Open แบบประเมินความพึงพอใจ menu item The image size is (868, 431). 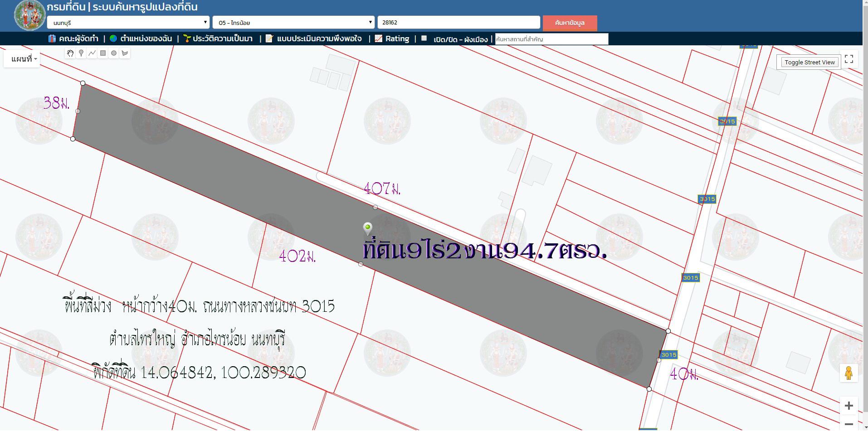pos(319,39)
